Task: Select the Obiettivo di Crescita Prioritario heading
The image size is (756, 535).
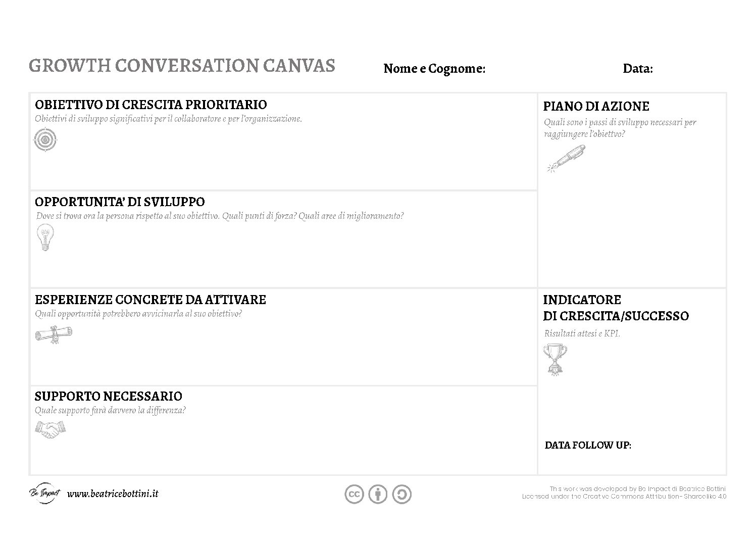Action: tap(151, 105)
